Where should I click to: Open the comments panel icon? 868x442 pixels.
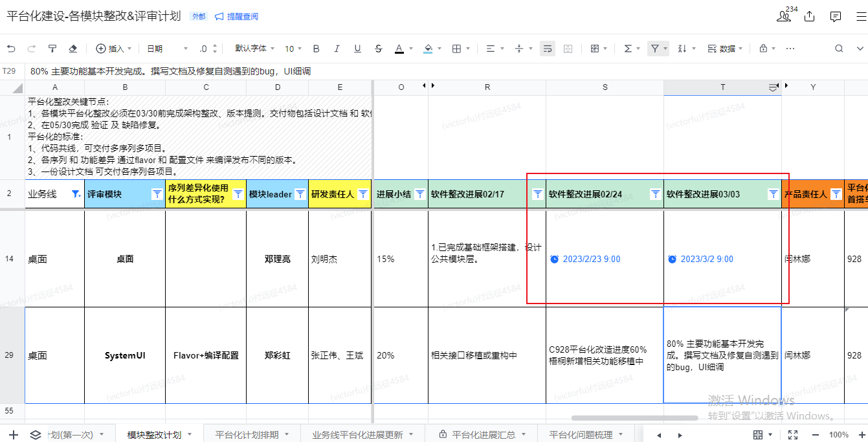click(836, 17)
